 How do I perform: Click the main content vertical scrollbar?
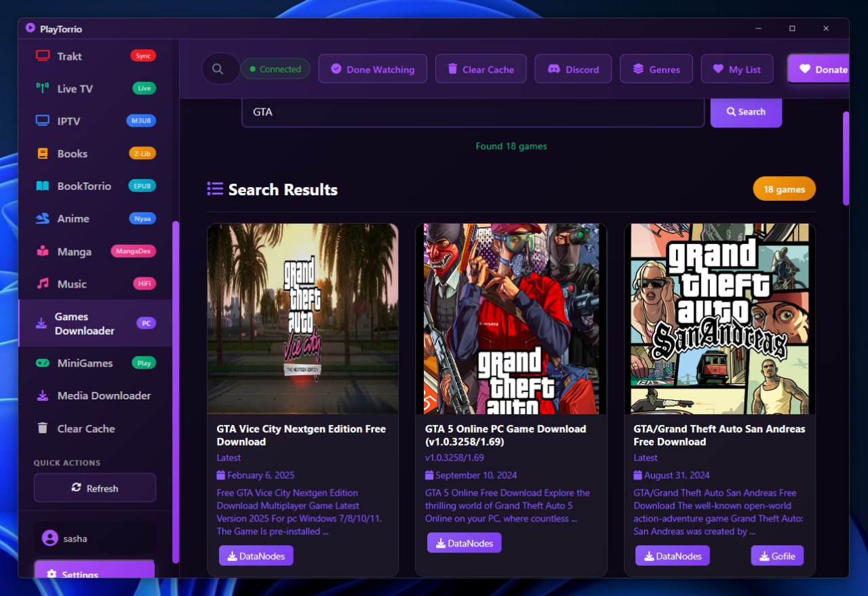846,159
